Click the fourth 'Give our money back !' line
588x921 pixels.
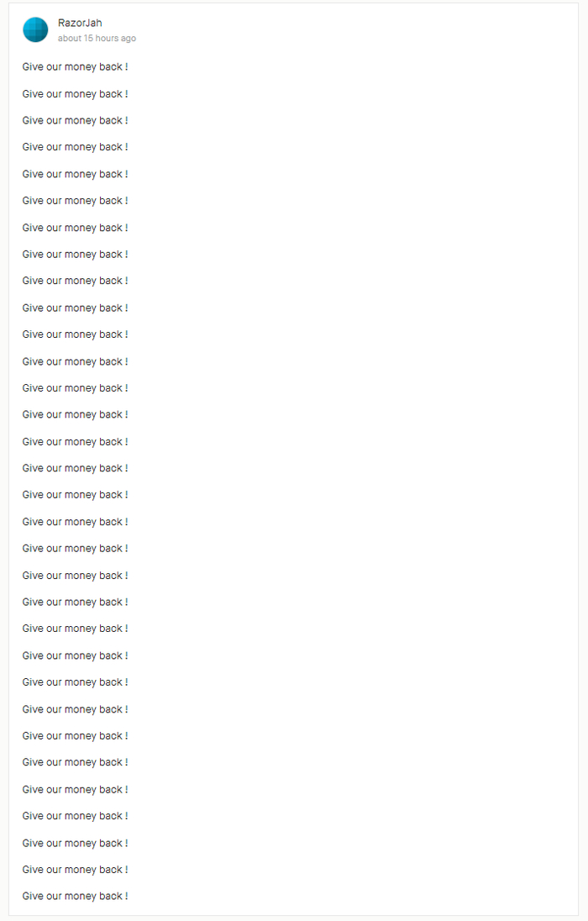coord(76,147)
